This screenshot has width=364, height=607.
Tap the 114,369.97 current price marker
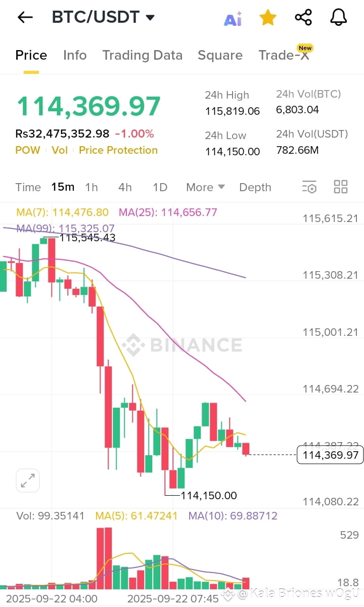[331, 455]
